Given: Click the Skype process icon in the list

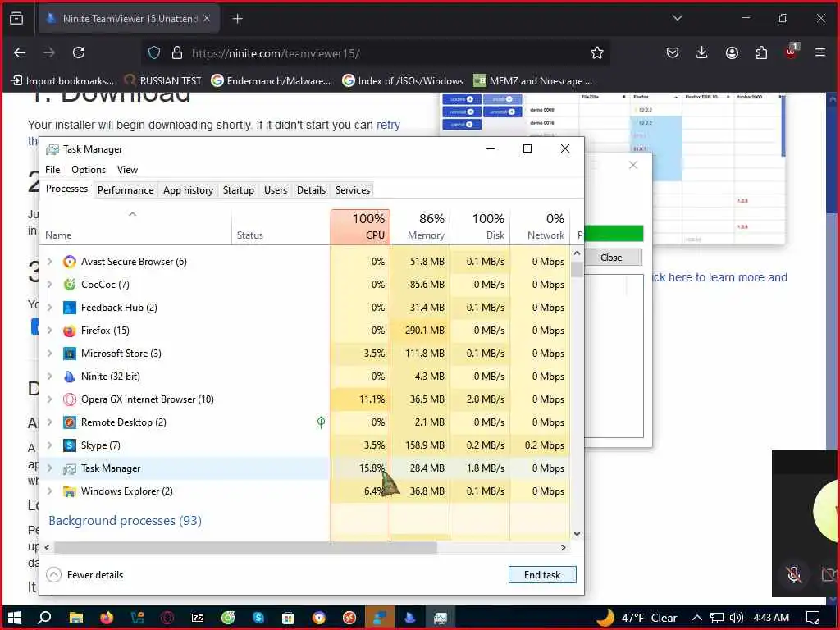Looking at the screenshot, I should [x=69, y=445].
